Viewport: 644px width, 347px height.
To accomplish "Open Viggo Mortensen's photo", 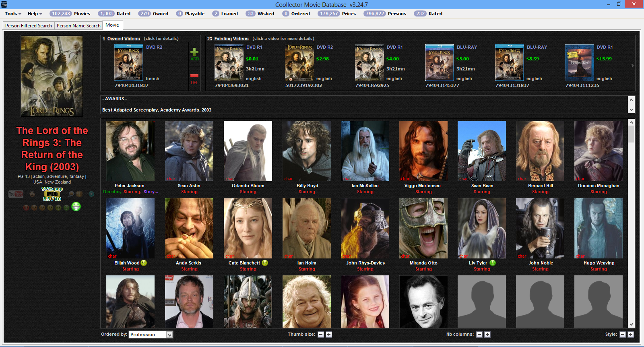I will (x=423, y=151).
